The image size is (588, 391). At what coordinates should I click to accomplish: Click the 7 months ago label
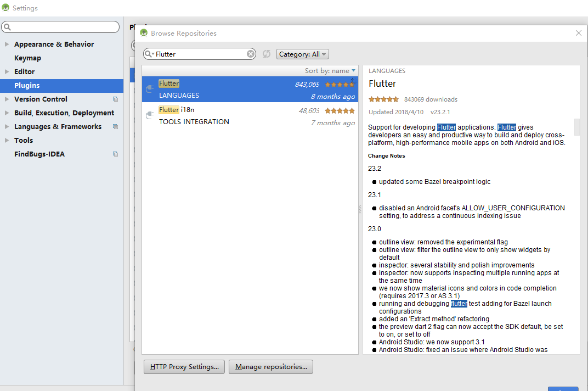coord(333,123)
